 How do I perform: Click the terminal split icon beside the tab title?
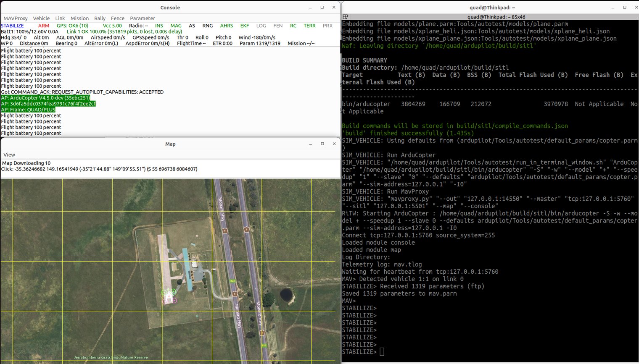(345, 17)
